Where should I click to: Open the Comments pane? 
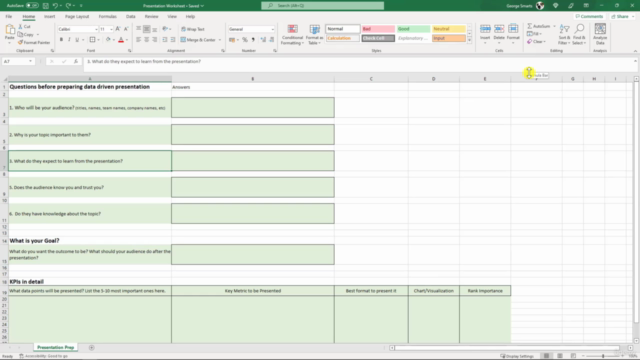[589, 17]
